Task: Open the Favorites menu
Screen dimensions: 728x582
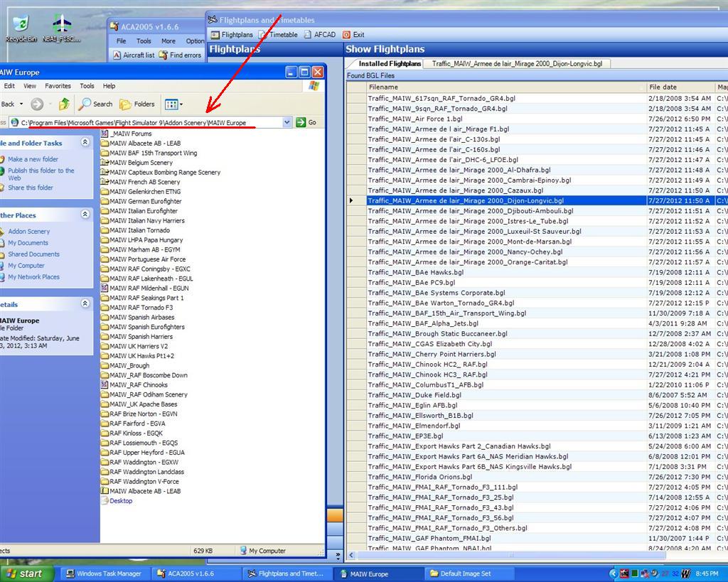Action: pos(58,86)
